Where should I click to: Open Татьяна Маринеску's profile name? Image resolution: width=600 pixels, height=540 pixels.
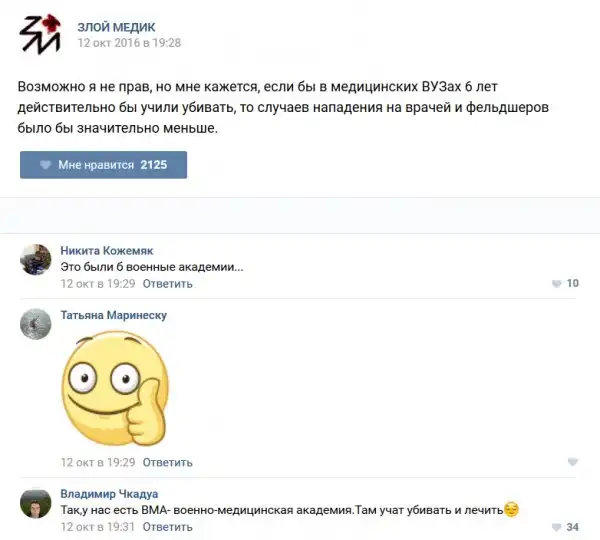click(114, 315)
